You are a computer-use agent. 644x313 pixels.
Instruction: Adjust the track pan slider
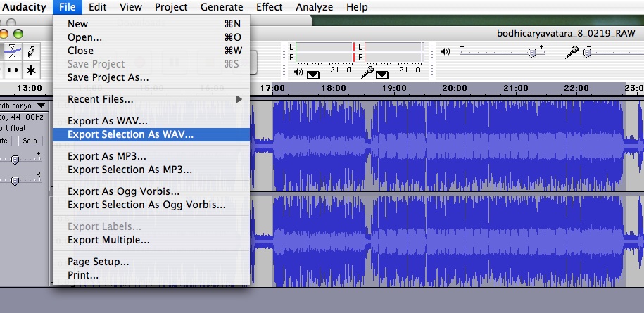15,181
